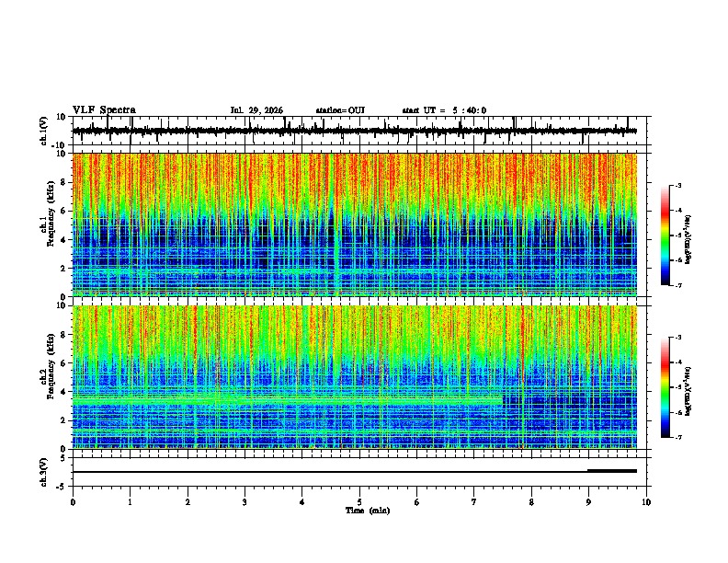Select the "start UT = 5 :40: 0" text
This screenshot has height=563, width=728.
(x=444, y=110)
